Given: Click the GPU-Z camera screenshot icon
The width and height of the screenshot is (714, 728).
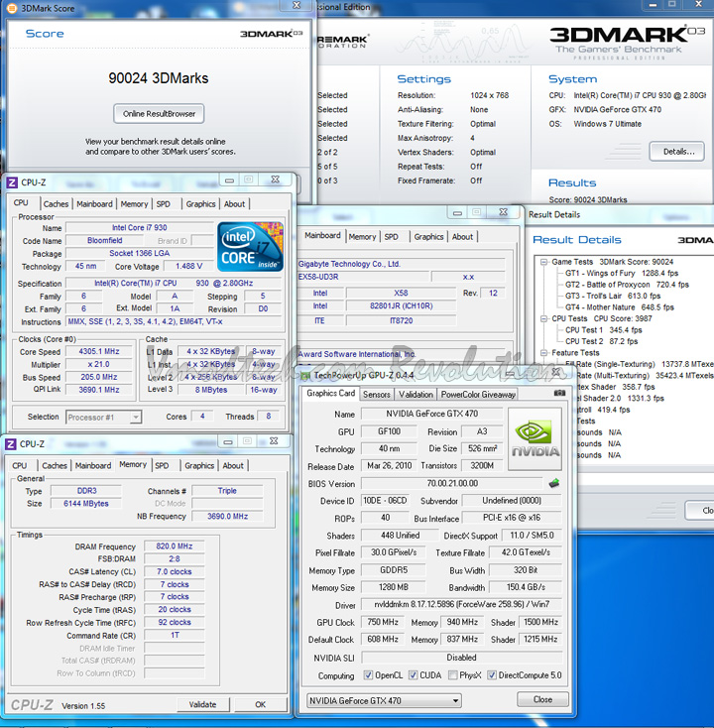Looking at the screenshot, I should pos(559,393).
